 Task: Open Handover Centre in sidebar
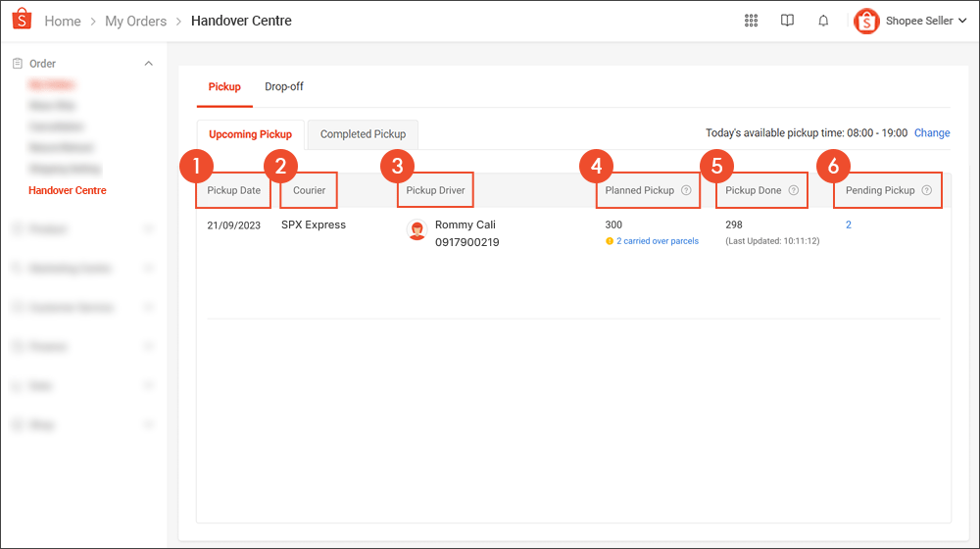pos(68,190)
